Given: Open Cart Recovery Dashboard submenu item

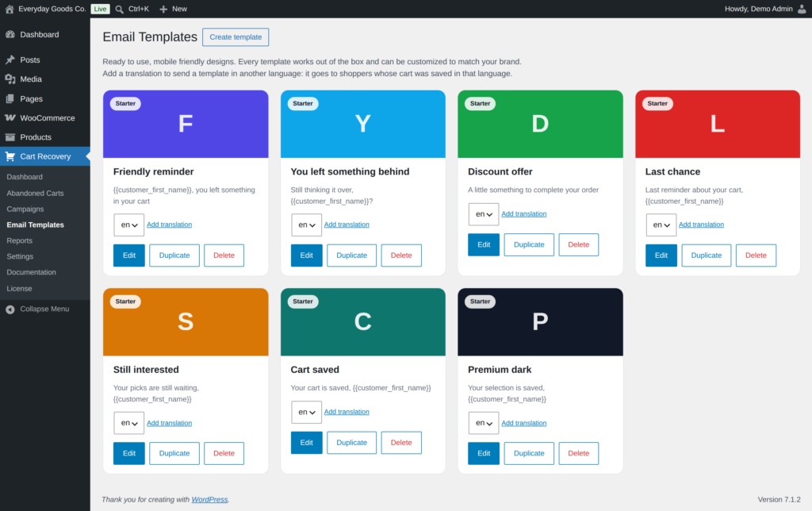Looking at the screenshot, I should 25,177.
